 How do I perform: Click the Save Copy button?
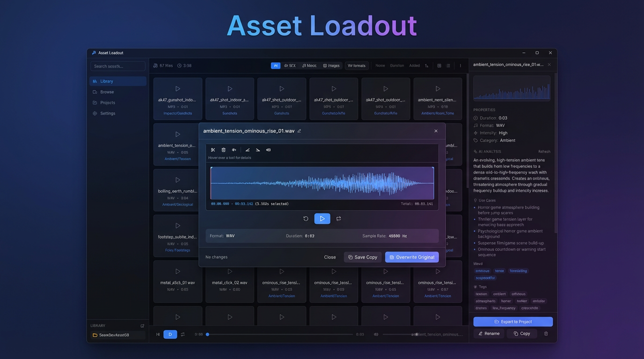click(x=363, y=257)
